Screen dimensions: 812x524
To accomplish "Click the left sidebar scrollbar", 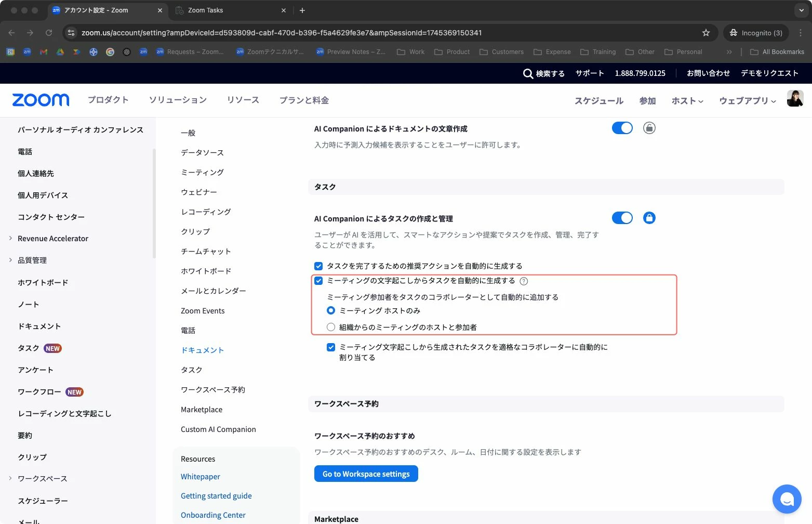I will pyautogui.click(x=154, y=203).
